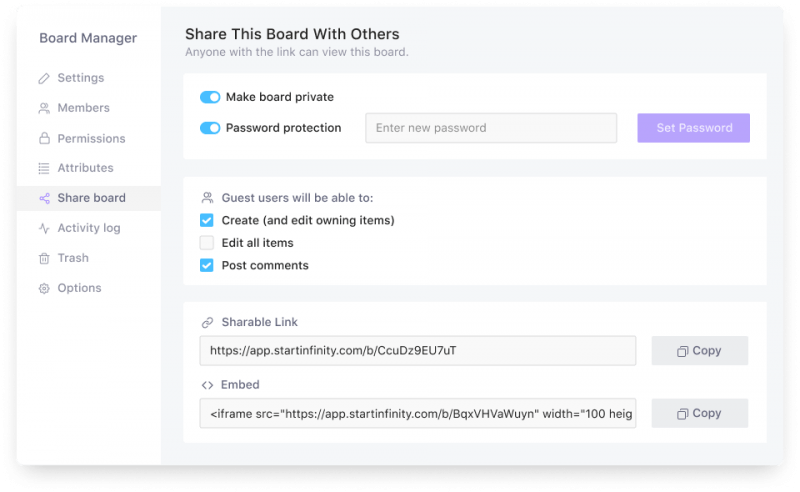The width and height of the screenshot is (800, 492).
Task: Click the people icon beside Members
Action: pos(44,108)
